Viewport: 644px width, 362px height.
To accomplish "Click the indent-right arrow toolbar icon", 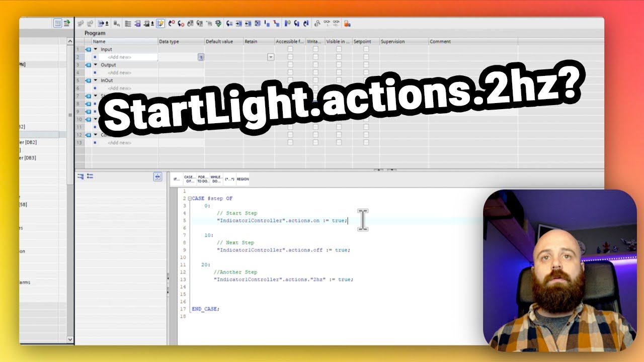I will click(x=238, y=23).
